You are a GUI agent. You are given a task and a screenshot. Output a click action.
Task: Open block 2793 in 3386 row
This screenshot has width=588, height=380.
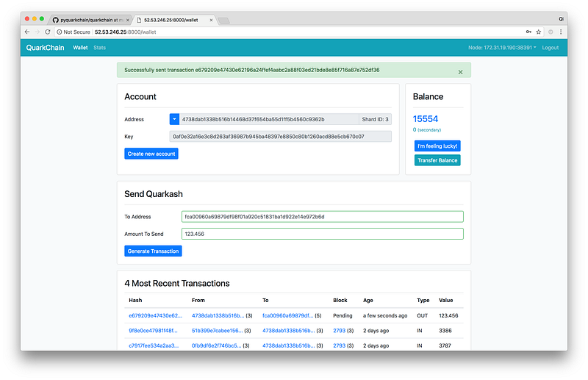pos(339,331)
